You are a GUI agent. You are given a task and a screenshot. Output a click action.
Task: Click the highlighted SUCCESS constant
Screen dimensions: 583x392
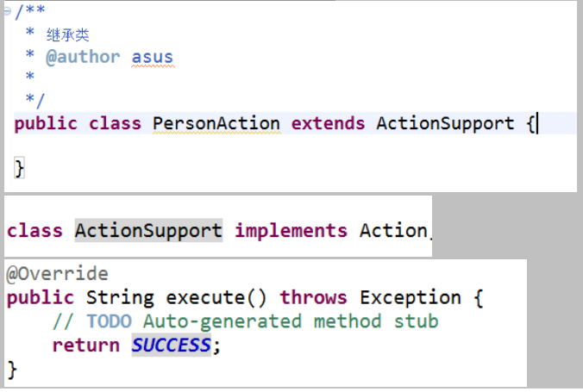(171, 345)
